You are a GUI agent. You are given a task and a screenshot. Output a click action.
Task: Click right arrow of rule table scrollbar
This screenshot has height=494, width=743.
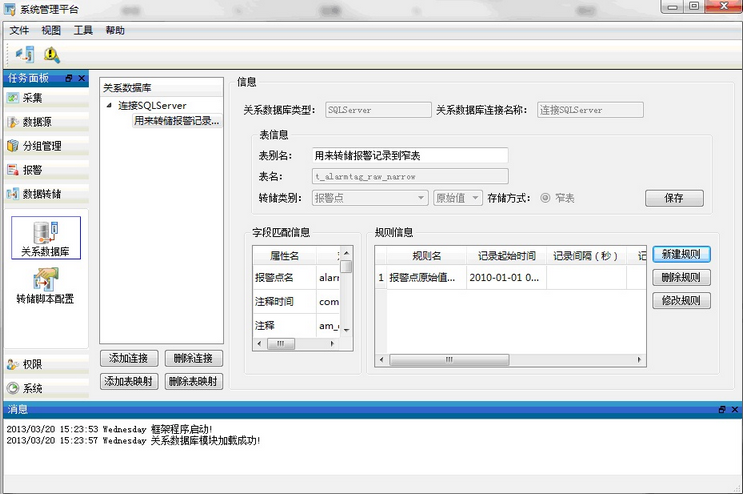coord(639,360)
